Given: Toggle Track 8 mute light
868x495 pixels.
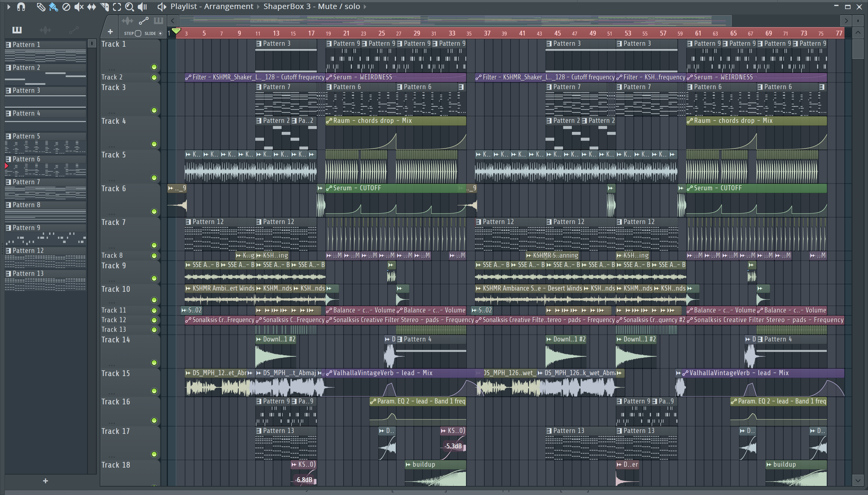Looking at the screenshot, I should coord(154,256).
